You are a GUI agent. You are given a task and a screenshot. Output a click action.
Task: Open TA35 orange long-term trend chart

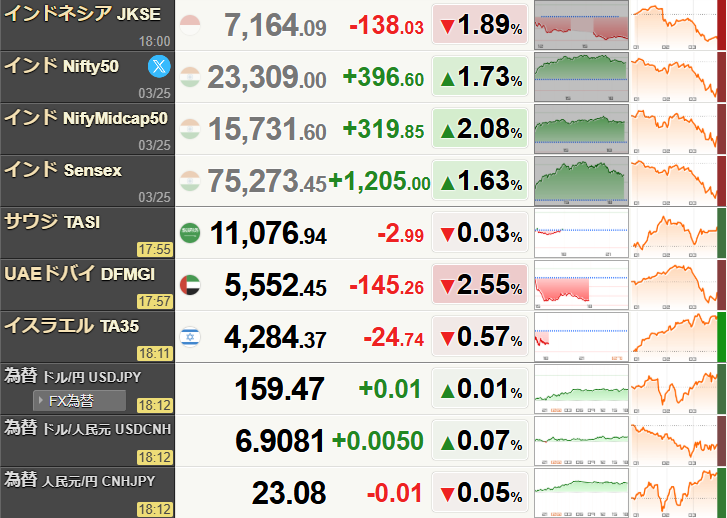click(x=674, y=337)
